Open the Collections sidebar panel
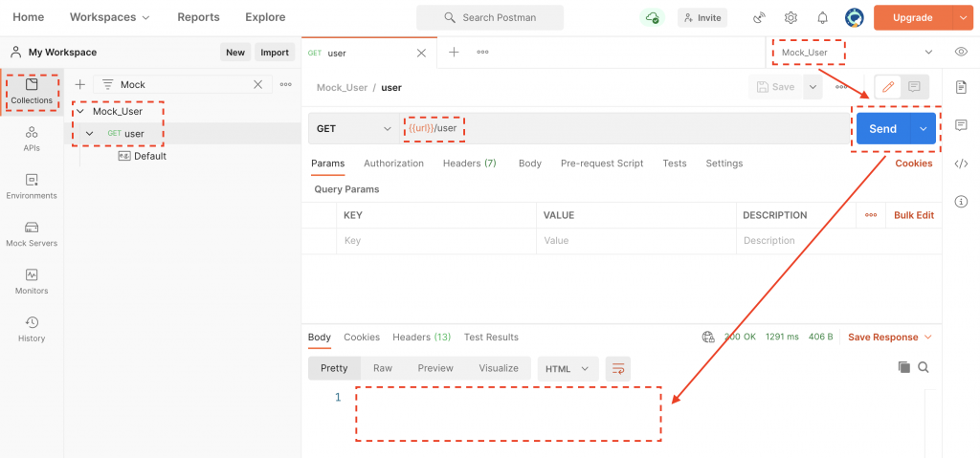The image size is (980, 458). pos(32,92)
